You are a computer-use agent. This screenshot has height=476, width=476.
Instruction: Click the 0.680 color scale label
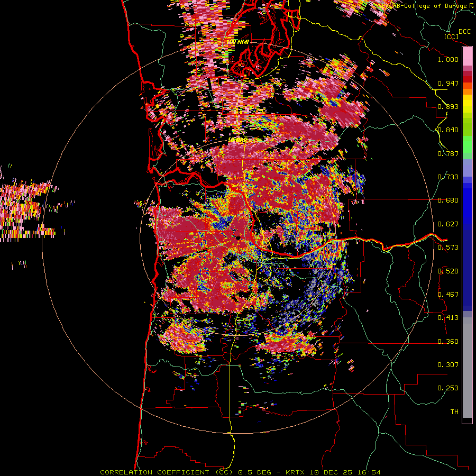click(448, 200)
